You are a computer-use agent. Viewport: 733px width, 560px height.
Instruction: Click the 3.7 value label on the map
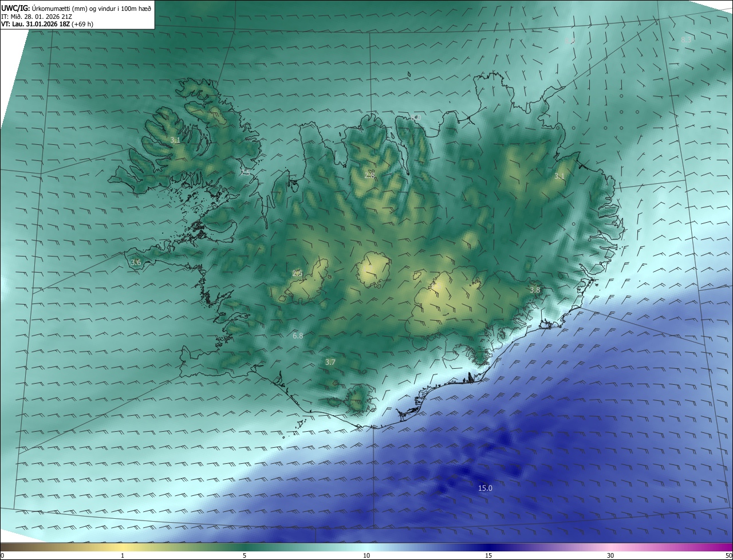point(330,362)
